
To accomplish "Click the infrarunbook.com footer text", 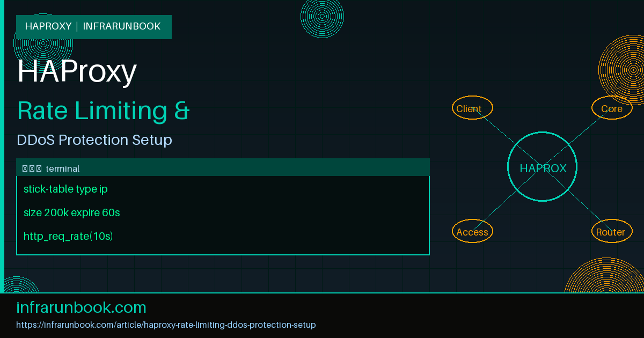I will pos(82,307).
